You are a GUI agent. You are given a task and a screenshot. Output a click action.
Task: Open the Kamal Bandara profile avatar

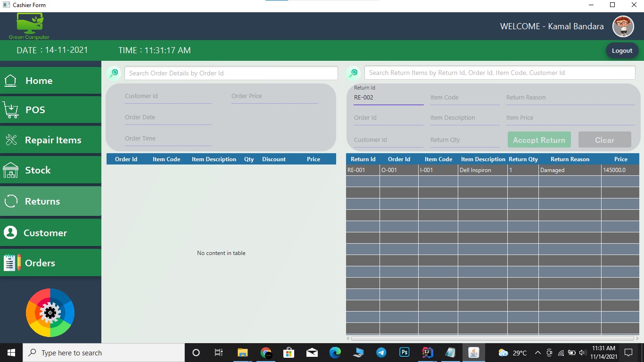tap(623, 26)
